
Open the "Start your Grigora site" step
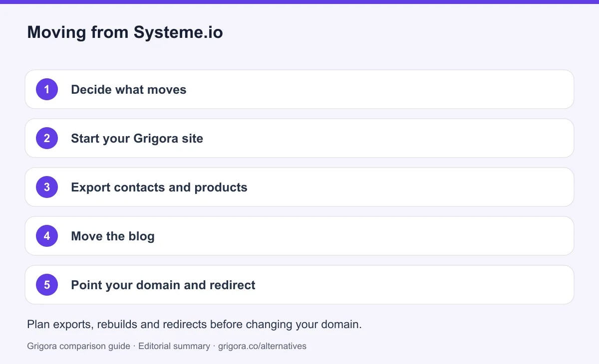click(299, 138)
